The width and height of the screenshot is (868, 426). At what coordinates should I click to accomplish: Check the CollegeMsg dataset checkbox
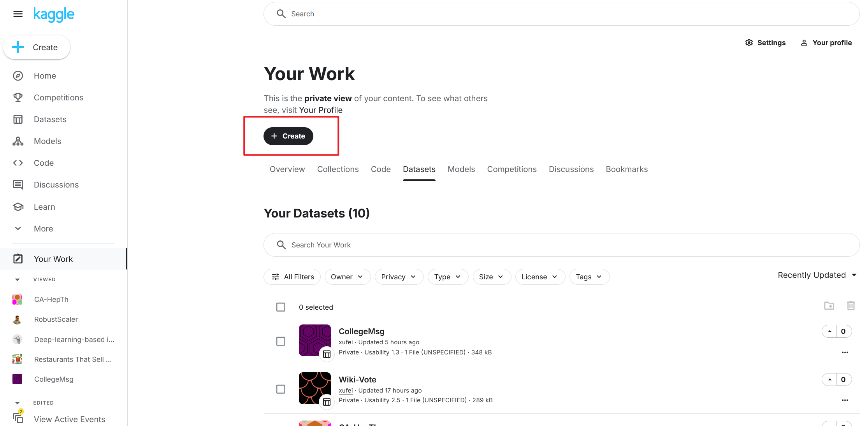click(x=281, y=341)
